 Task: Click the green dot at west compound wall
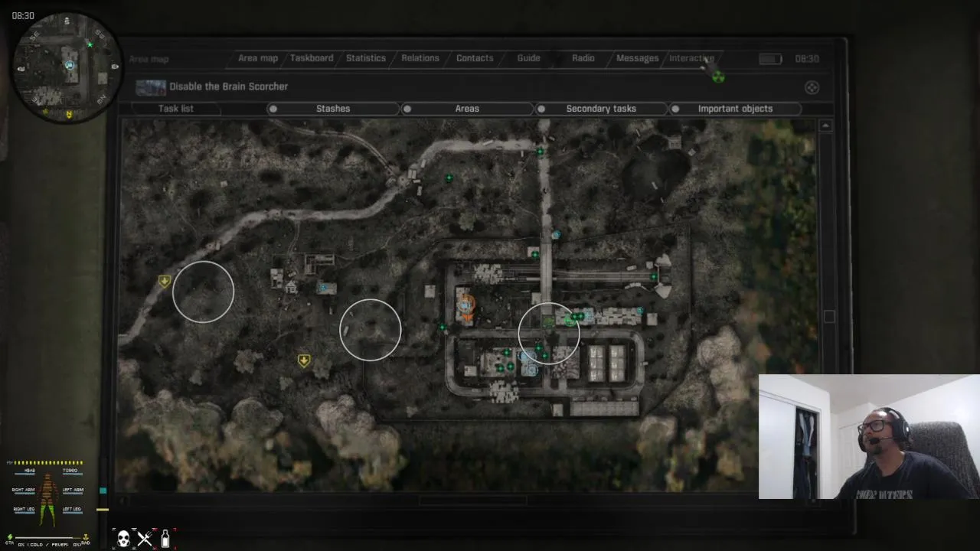442,328
